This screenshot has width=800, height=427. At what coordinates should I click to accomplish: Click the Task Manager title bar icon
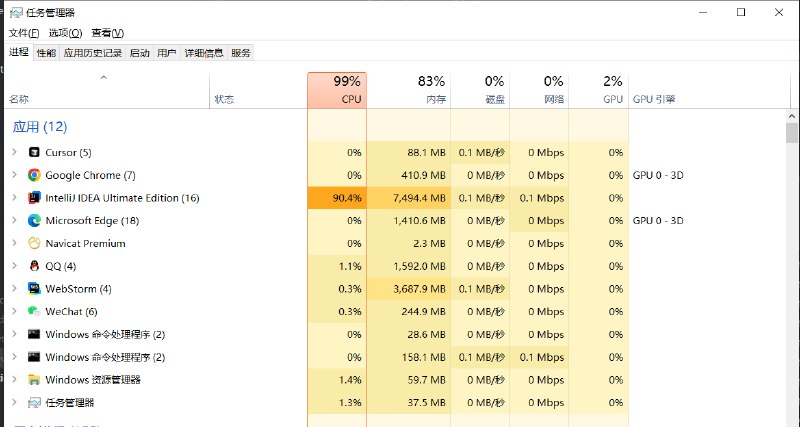coord(16,13)
